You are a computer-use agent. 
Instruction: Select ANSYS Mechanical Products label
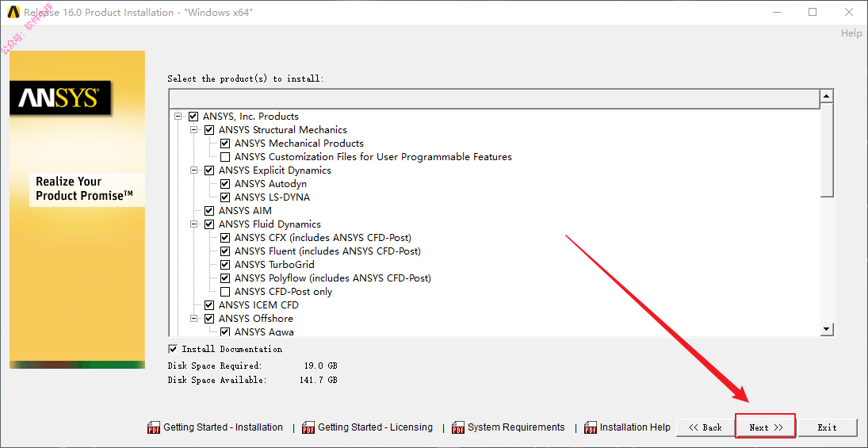(299, 144)
